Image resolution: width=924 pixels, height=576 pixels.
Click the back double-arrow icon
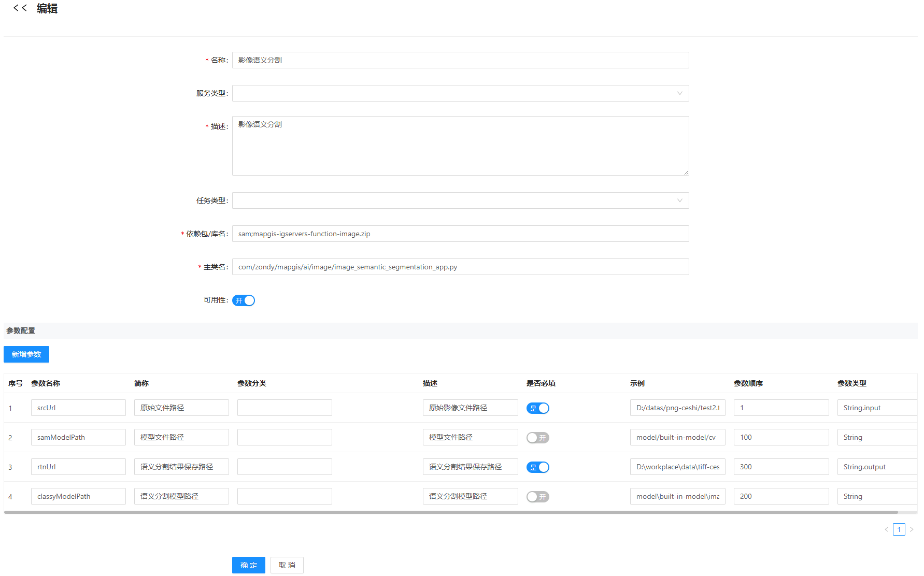click(20, 8)
